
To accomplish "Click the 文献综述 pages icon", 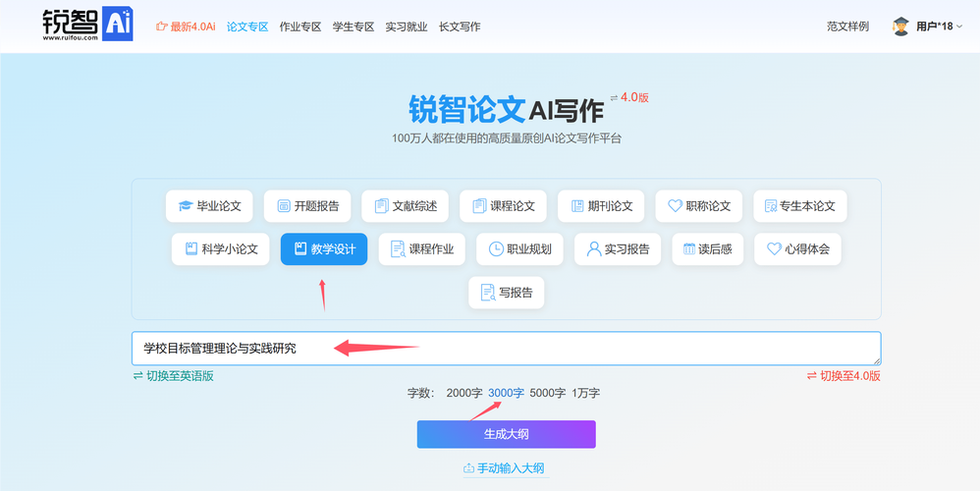I will tap(381, 206).
